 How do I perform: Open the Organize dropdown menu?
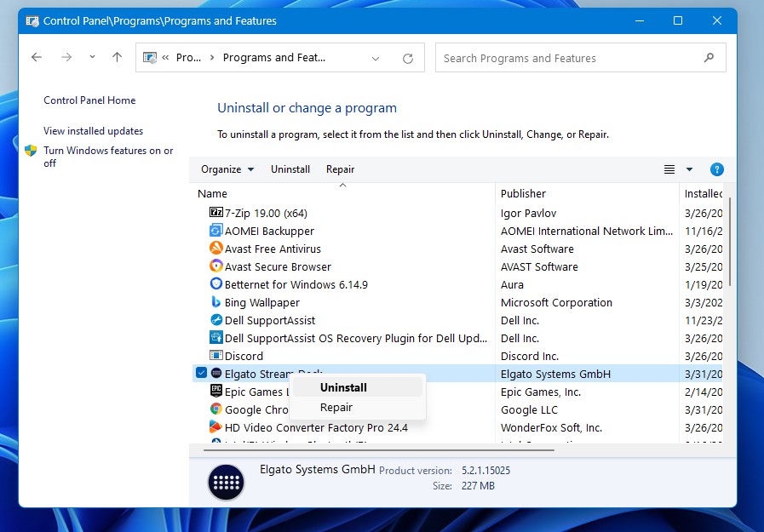227,169
